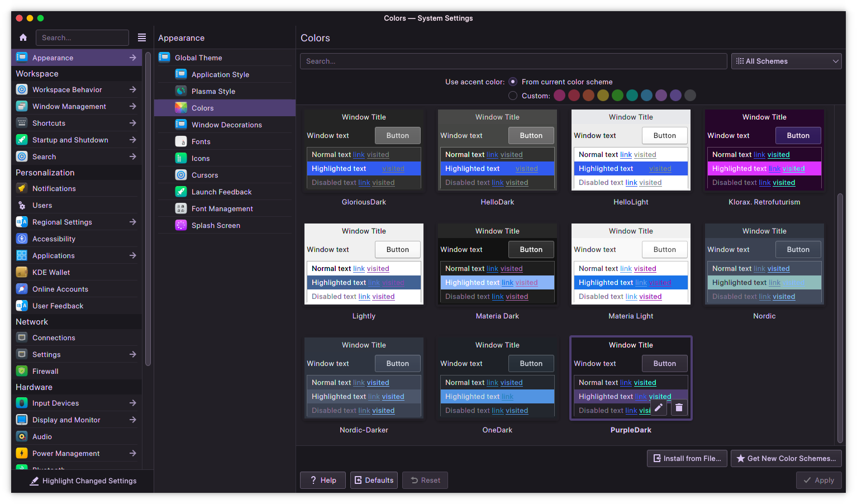This screenshot has height=504, width=857.
Task: Select the Custom accent color radio button
Action: (x=513, y=96)
